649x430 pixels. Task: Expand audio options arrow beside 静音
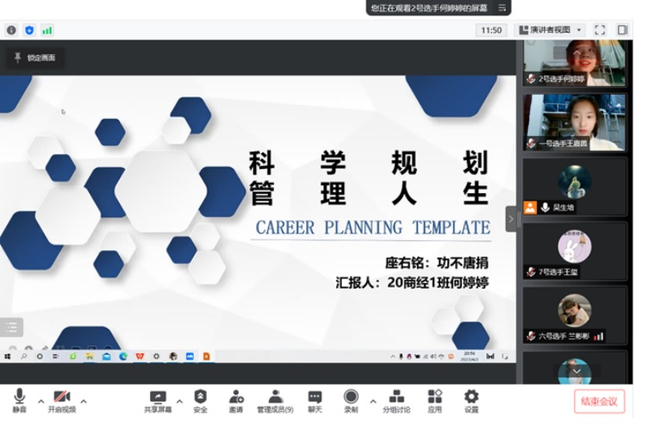[40, 401]
